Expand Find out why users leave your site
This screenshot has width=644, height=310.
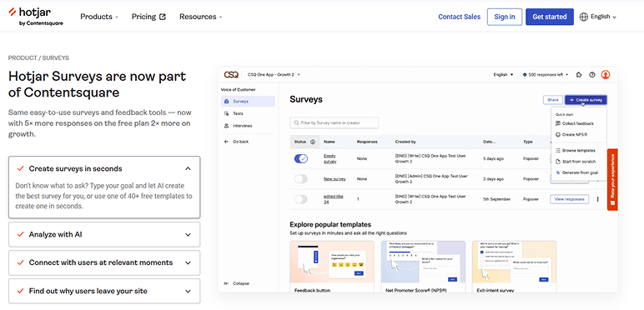point(104,291)
